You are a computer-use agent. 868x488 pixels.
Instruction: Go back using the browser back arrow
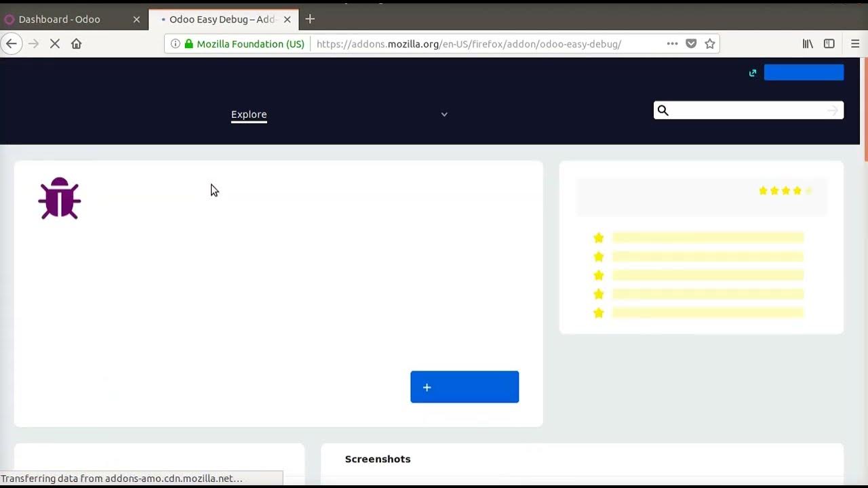click(11, 43)
